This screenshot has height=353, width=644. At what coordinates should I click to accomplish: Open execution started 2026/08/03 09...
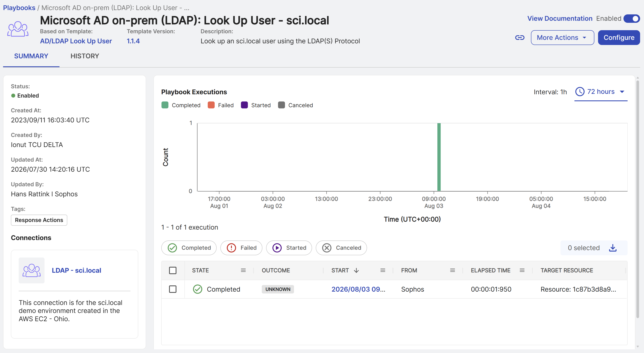(x=358, y=289)
